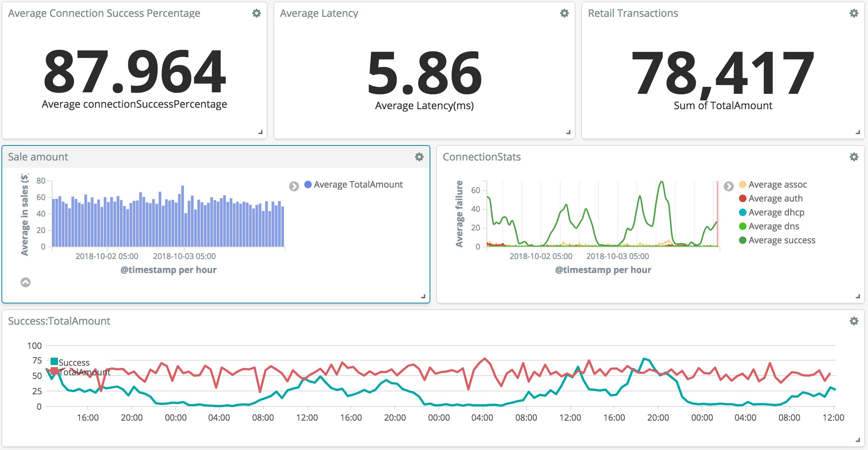868x450 pixels.
Task: Open Success:TotalAmount panel gear settings
Action: [x=854, y=321]
